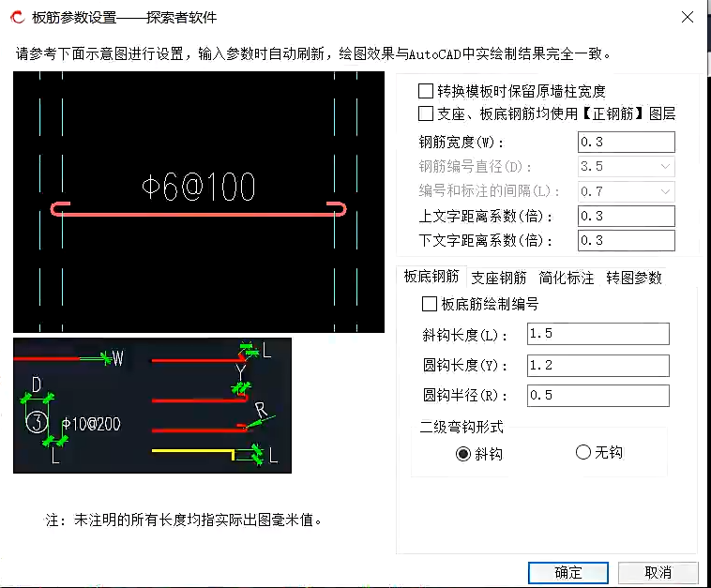Screen dimensions: 711x588
Task: Click the 圆钩半径(R) input box
Action: [x=598, y=396]
